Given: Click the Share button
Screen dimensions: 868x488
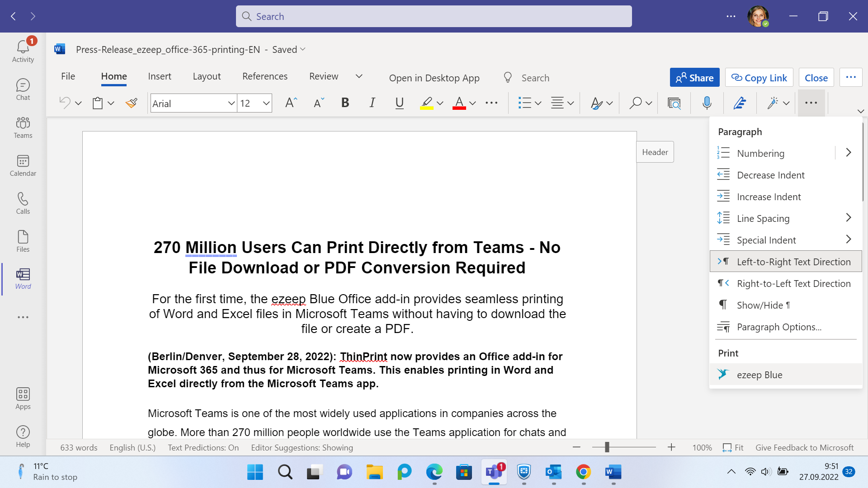Looking at the screenshot, I should [694, 78].
